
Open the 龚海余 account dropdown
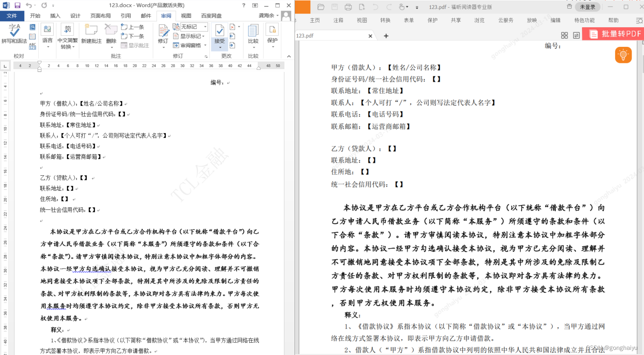point(269,16)
